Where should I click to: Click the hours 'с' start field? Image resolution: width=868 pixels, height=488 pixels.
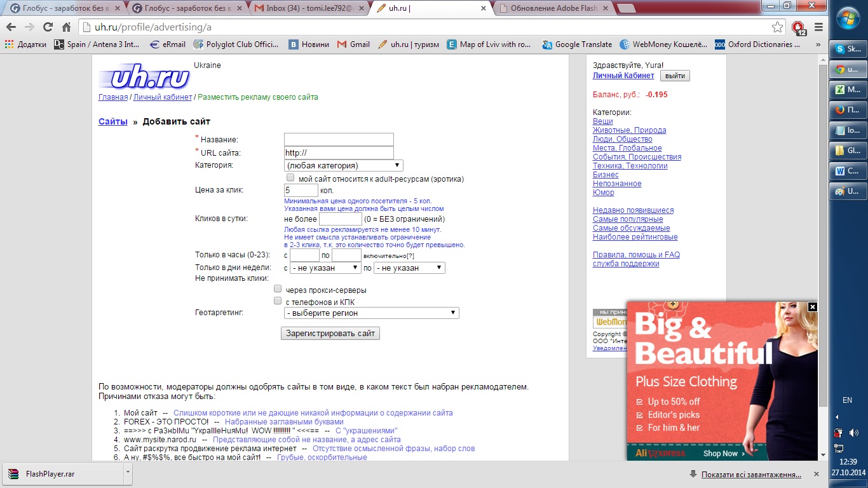click(304, 255)
